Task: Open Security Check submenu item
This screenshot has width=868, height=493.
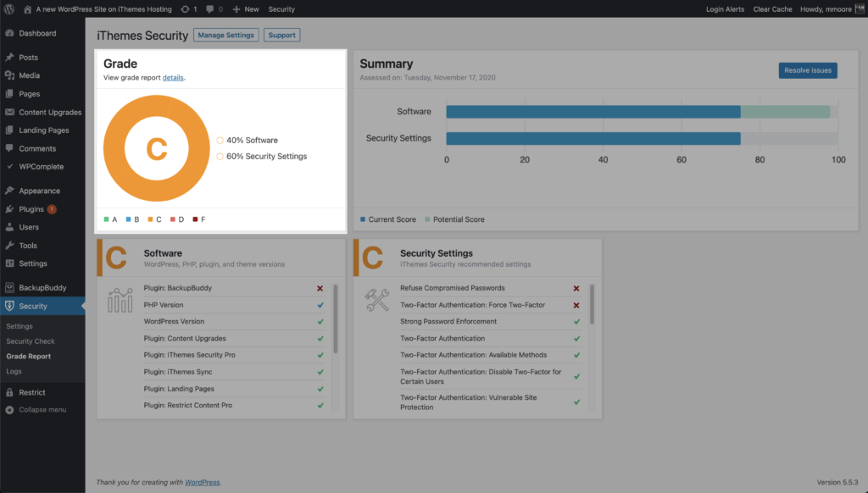Action: pos(31,341)
